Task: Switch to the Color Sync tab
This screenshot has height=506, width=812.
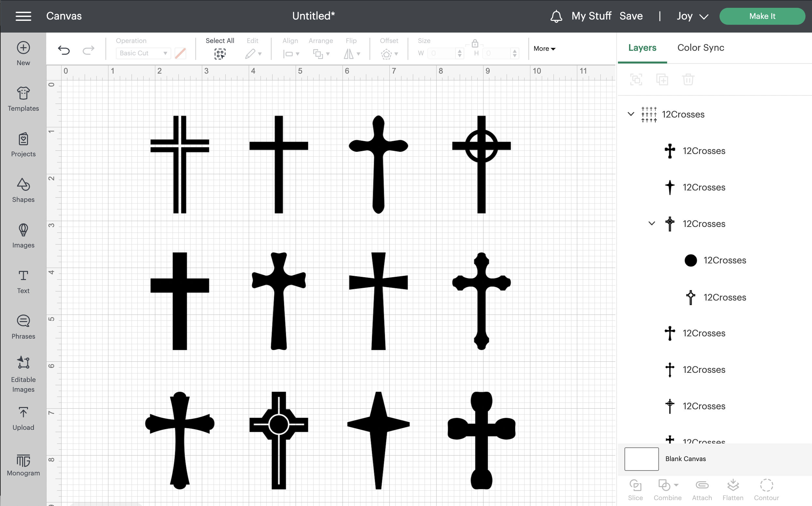Action: pos(700,48)
